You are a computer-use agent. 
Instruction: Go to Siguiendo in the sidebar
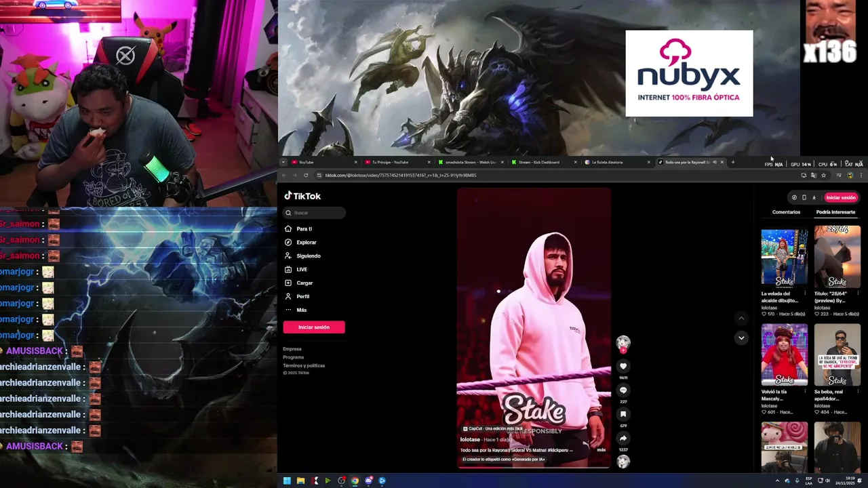pyautogui.click(x=302, y=256)
